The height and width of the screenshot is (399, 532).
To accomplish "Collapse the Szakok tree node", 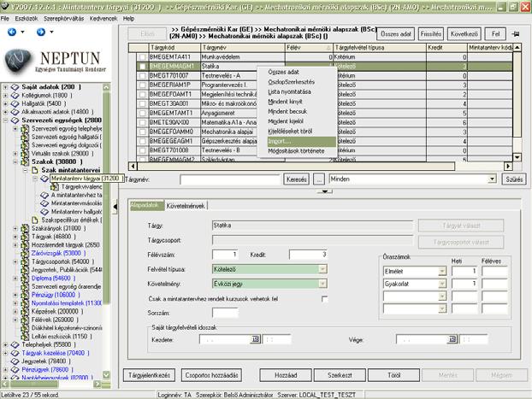I will 15,161.
